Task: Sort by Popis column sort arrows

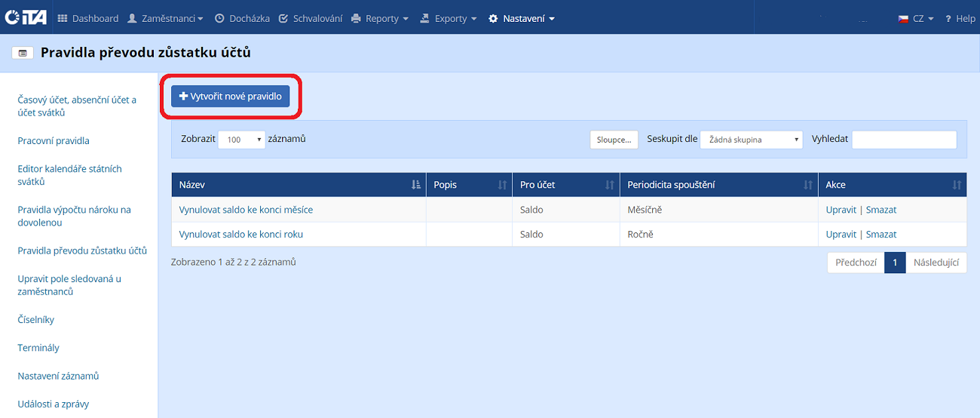Action: coord(503,185)
